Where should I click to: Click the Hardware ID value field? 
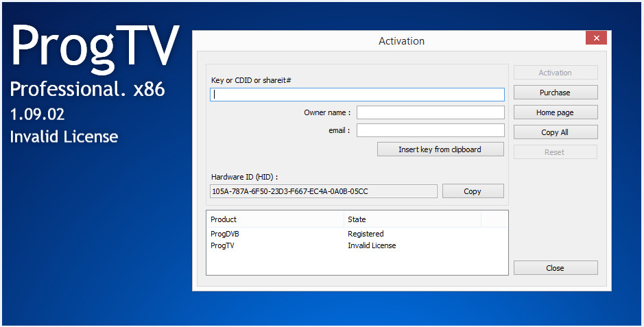click(x=324, y=191)
